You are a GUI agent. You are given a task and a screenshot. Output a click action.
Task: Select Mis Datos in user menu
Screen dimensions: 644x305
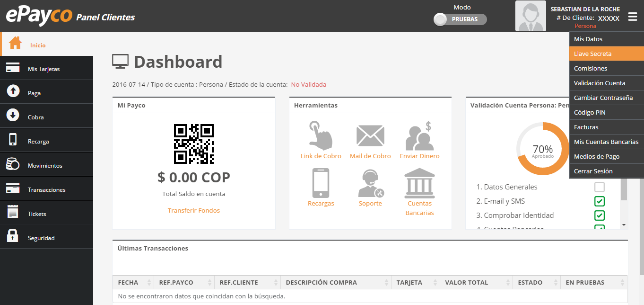pos(607,39)
